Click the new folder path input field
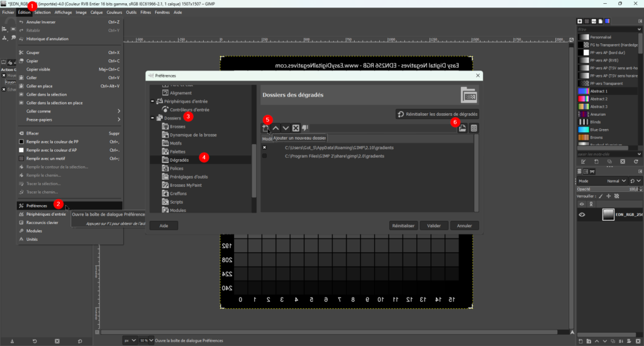644x346 pixels. 382,128
